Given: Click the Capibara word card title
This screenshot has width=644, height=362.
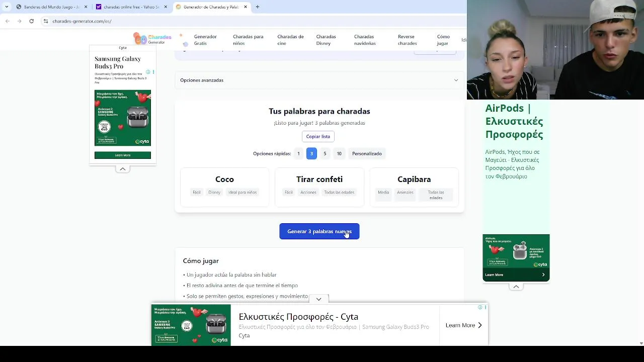Looking at the screenshot, I should point(414,179).
